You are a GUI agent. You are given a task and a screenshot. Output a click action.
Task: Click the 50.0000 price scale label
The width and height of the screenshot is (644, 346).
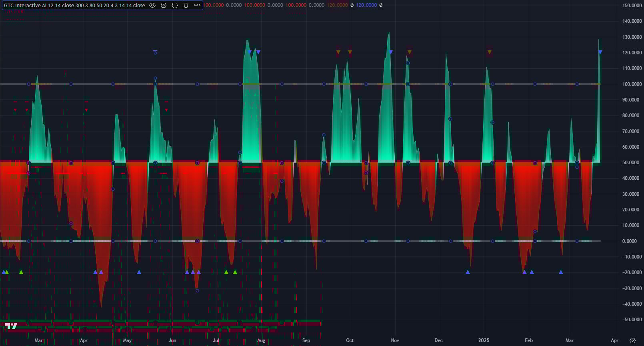[632, 163]
